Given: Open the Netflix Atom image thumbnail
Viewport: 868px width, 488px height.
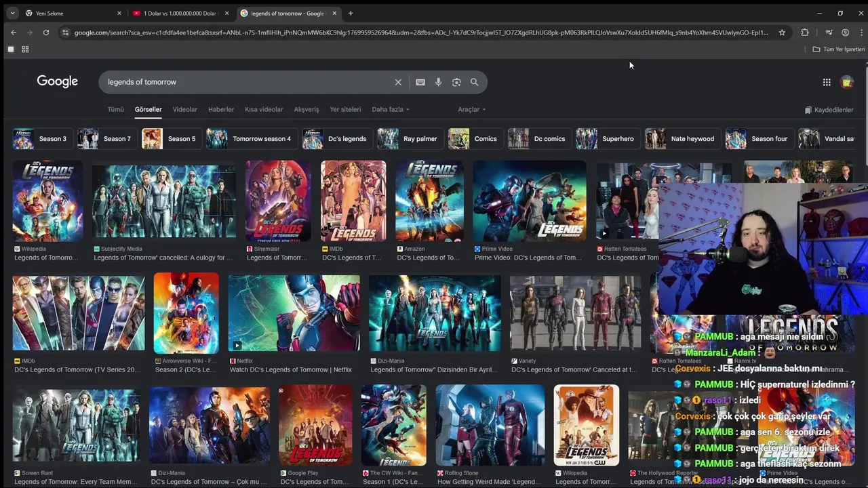Looking at the screenshot, I should click(x=294, y=313).
